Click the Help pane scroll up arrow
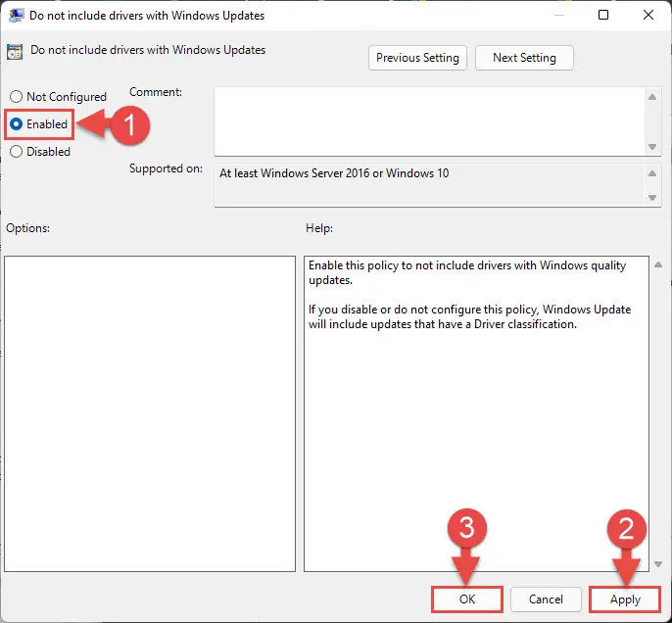The height and width of the screenshot is (623, 672). pos(658,264)
